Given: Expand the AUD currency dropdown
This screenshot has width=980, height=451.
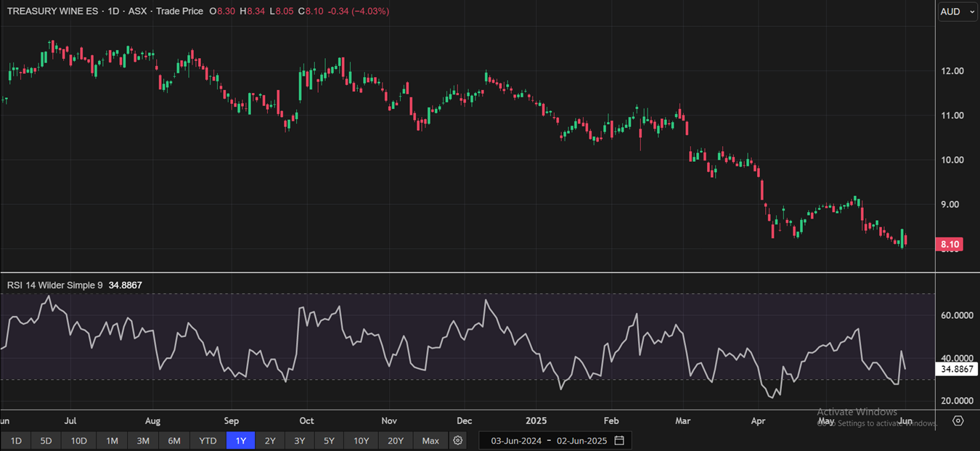Looking at the screenshot, I should coord(955,12).
